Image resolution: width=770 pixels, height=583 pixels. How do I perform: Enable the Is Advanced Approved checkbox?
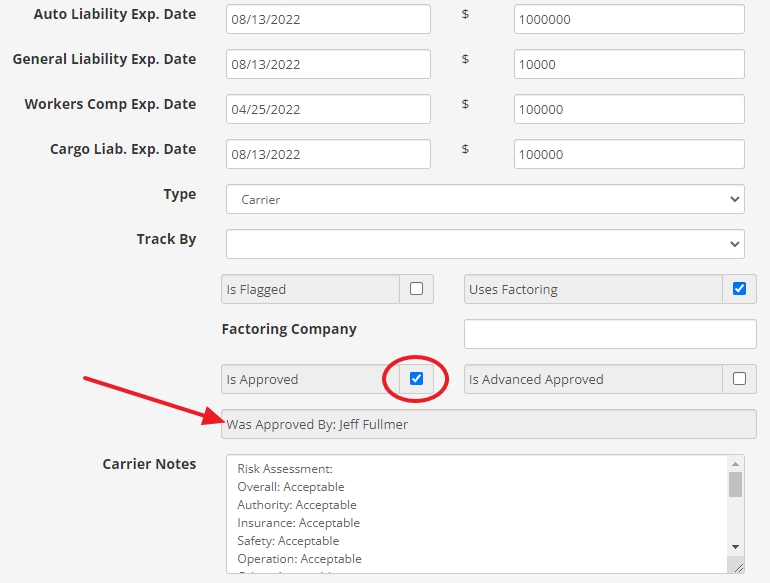[739, 379]
